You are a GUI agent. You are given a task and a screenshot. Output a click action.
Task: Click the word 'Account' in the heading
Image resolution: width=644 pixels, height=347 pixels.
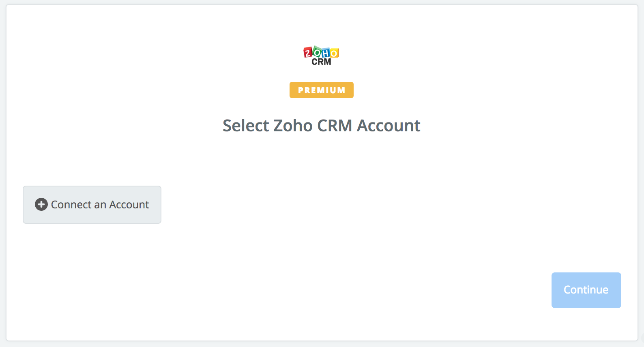pyautogui.click(x=389, y=126)
